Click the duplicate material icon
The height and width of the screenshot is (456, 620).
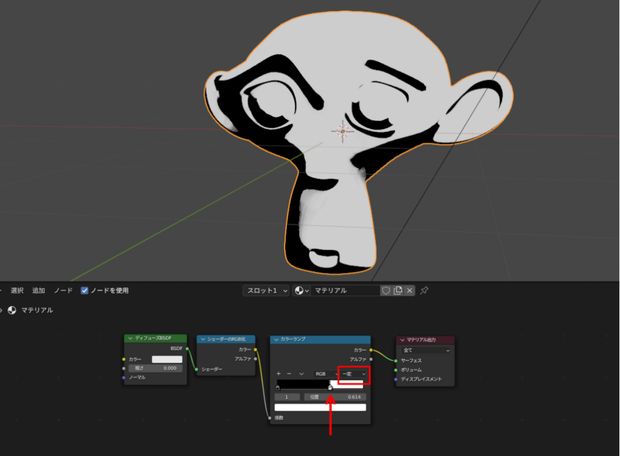point(398,291)
